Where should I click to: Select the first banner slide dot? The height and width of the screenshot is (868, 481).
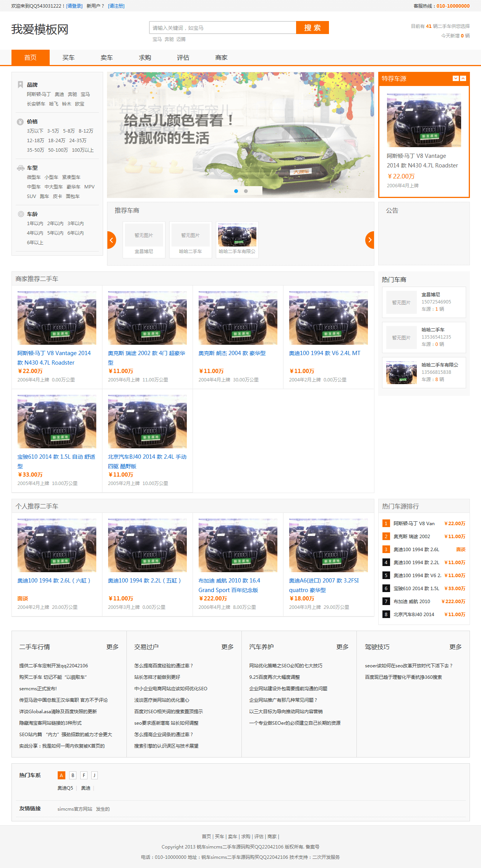[236, 191]
